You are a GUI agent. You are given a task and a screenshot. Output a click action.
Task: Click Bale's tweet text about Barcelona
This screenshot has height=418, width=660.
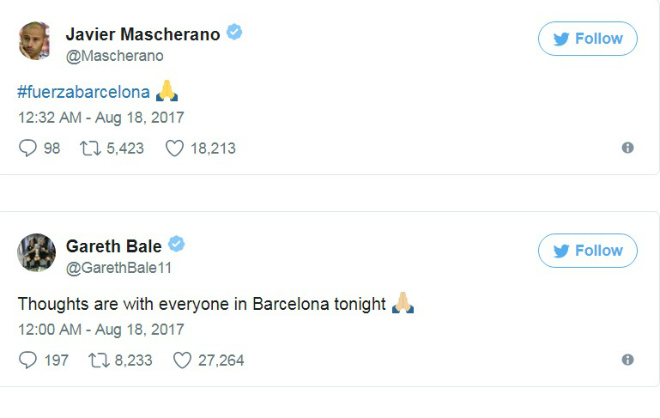pyautogui.click(x=202, y=304)
